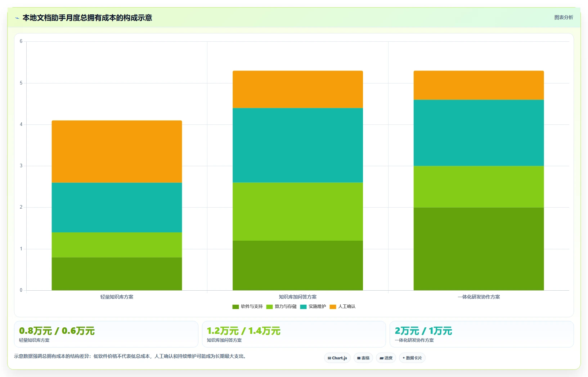Toggle the 实施维护 legend label
Image resolution: width=588 pixels, height=377 pixels.
(317, 306)
